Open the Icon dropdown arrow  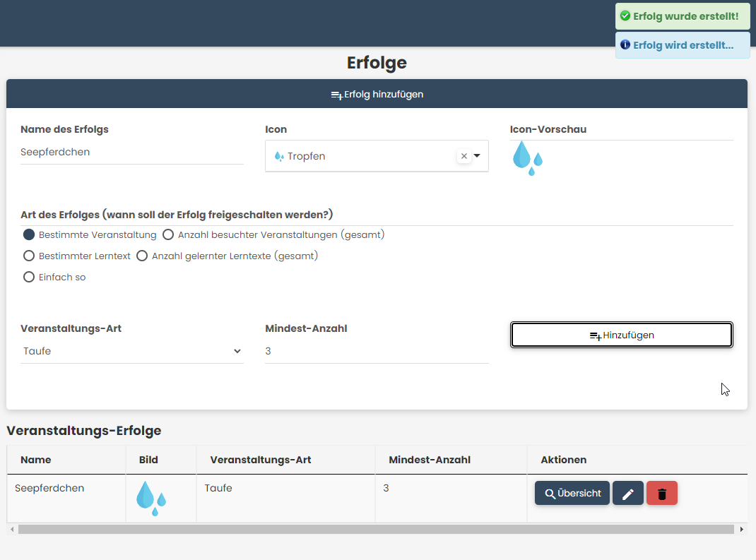tap(477, 156)
